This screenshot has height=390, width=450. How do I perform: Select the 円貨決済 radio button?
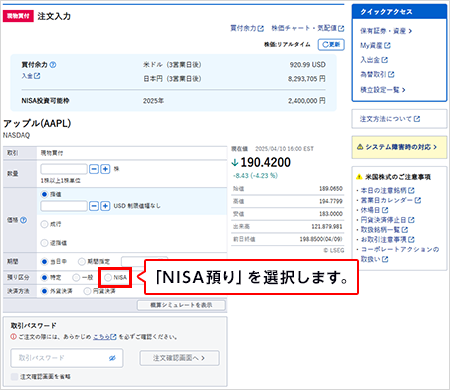coord(87,291)
